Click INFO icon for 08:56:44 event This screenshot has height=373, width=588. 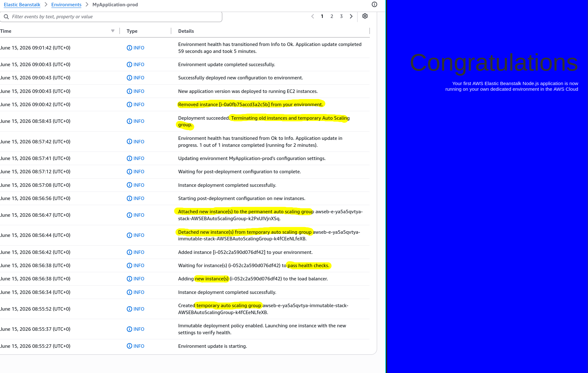point(129,235)
